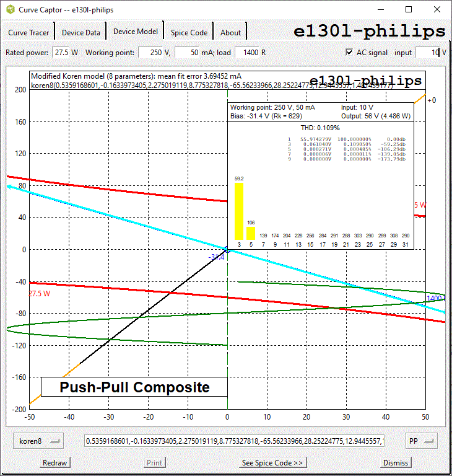
Task: Open the Device Data tab
Action: tap(80, 32)
